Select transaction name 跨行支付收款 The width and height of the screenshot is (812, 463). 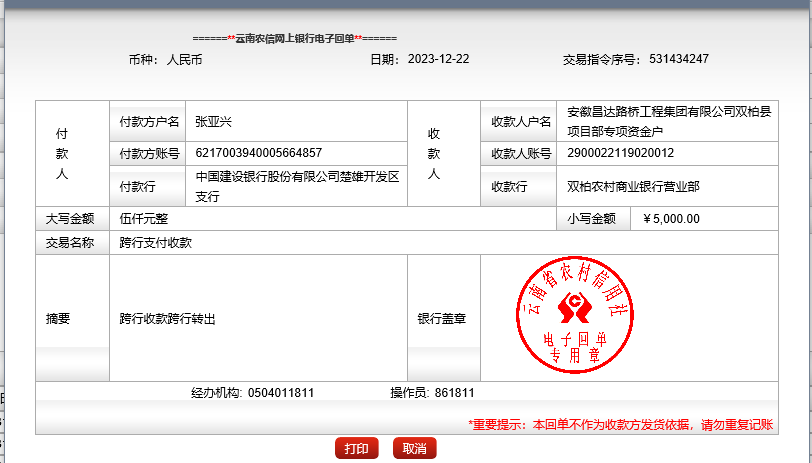pyautogui.click(x=155, y=242)
